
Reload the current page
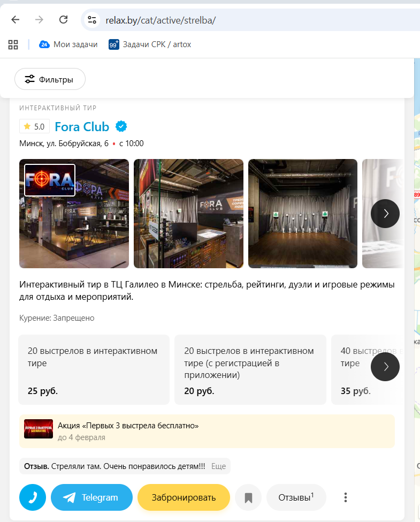coord(63,20)
